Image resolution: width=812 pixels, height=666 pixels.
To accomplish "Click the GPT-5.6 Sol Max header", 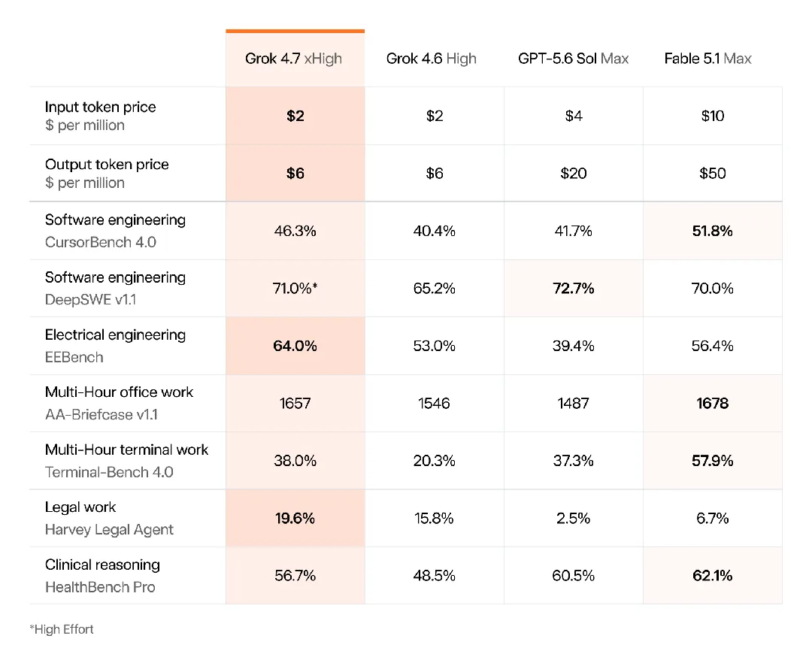I will (x=573, y=59).
